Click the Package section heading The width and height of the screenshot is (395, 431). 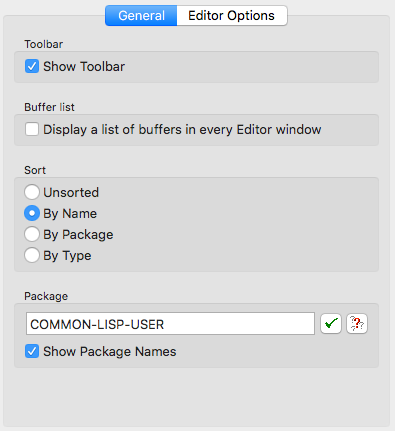46,296
